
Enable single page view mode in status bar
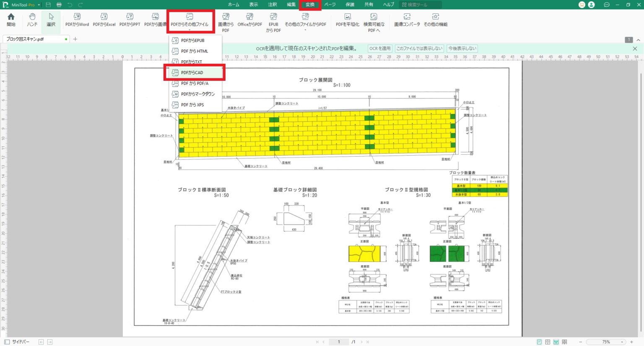539,342
